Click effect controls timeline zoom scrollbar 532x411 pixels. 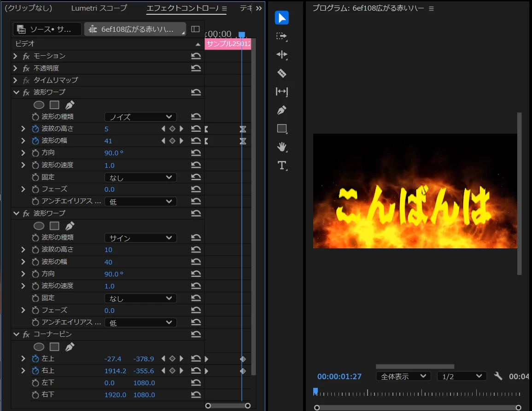tap(228, 405)
